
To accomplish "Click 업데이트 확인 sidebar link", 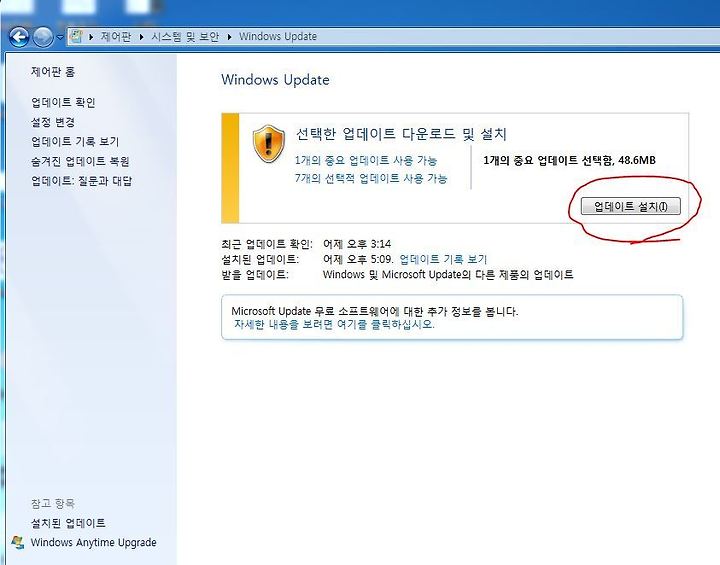I will [x=63, y=102].
